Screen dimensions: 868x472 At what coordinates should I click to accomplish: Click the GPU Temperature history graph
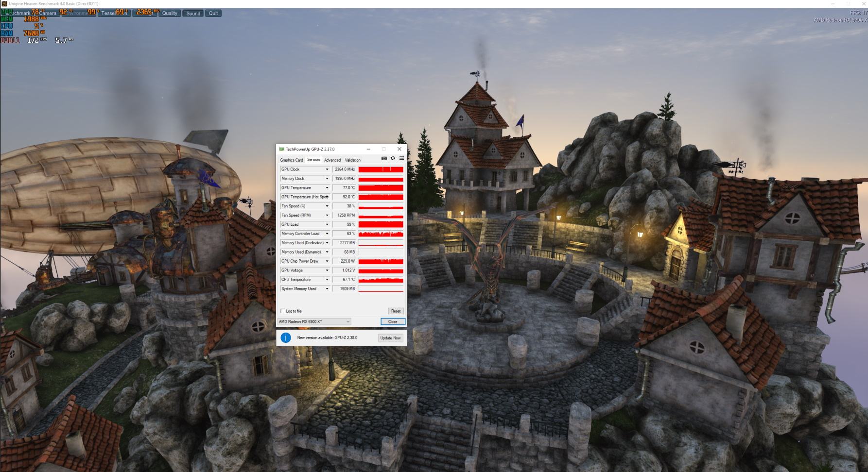(381, 188)
